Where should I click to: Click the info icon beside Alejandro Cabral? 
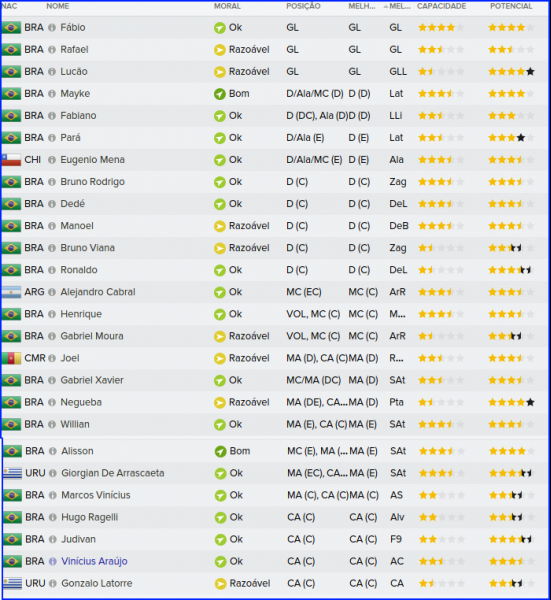[x=52, y=292]
